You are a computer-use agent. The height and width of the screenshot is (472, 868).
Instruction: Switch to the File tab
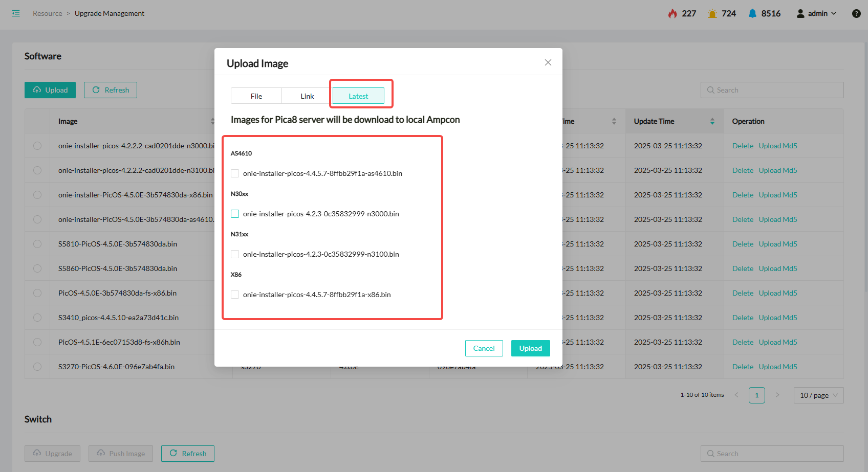point(256,96)
